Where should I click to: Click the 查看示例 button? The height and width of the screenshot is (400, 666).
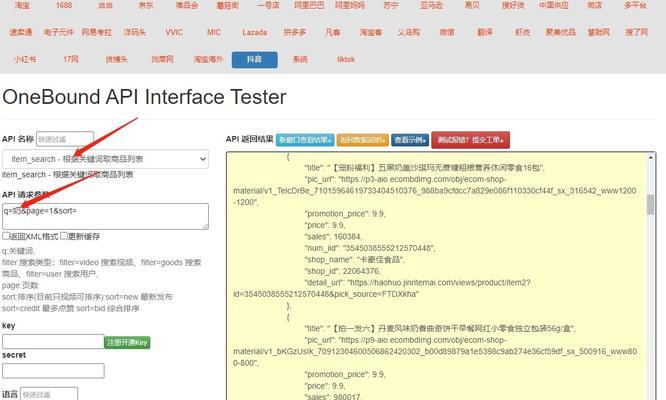[410, 140]
